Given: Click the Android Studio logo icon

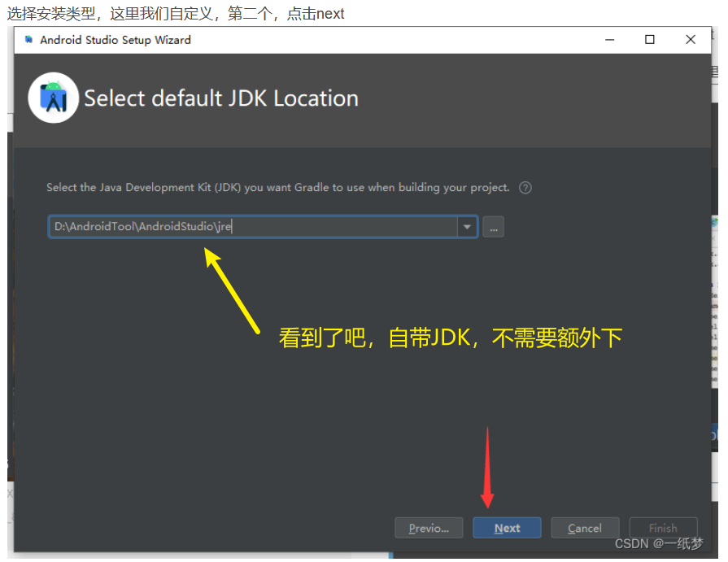Looking at the screenshot, I should [x=54, y=98].
